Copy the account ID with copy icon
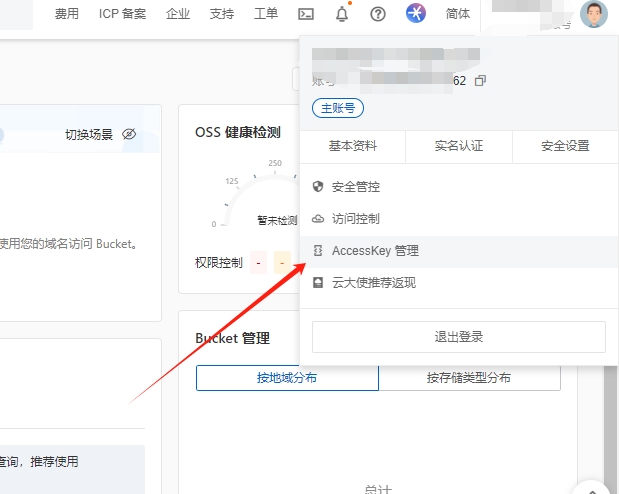 (x=480, y=80)
